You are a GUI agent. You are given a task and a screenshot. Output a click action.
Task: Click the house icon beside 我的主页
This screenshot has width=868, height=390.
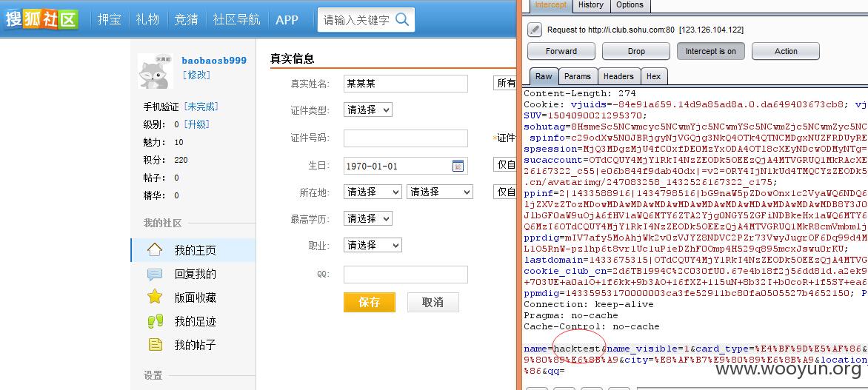[x=155, y=249]
